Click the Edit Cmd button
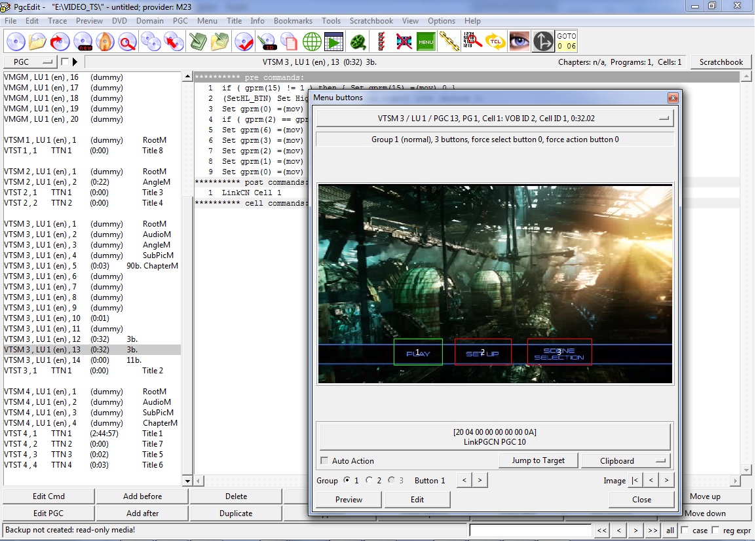Screen dimensions: 756x541 coord(48,496)
